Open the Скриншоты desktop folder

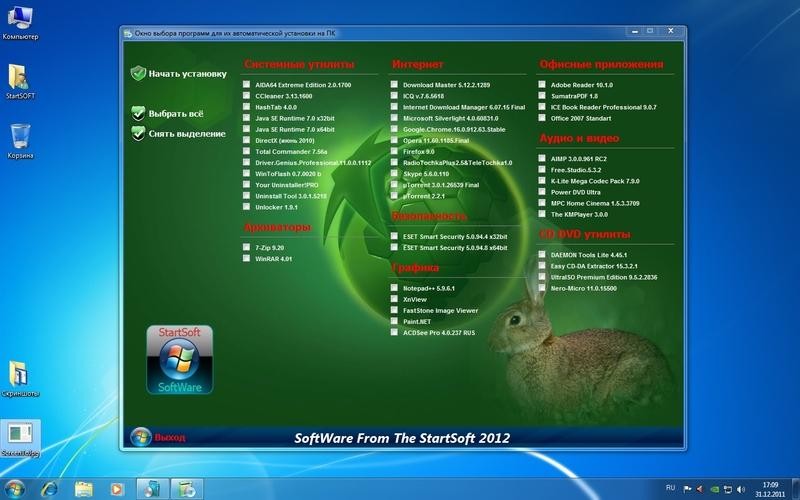click(20, 379)
